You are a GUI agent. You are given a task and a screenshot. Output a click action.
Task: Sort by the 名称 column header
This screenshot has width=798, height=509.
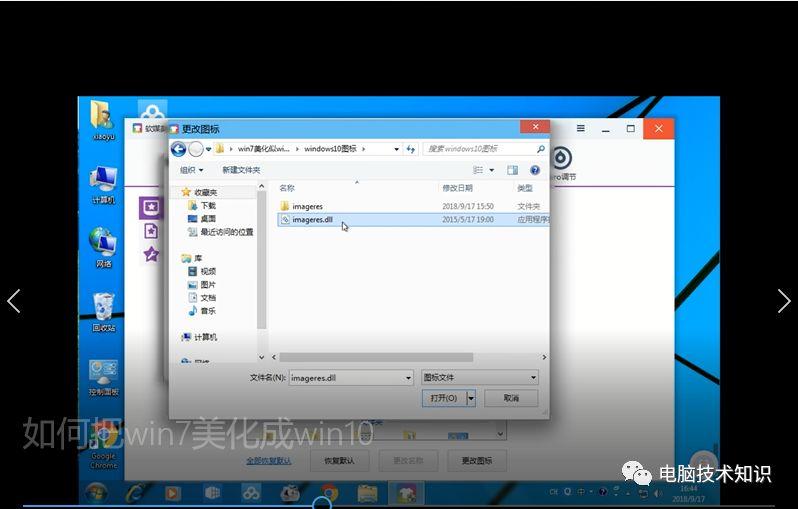point(287,188)
